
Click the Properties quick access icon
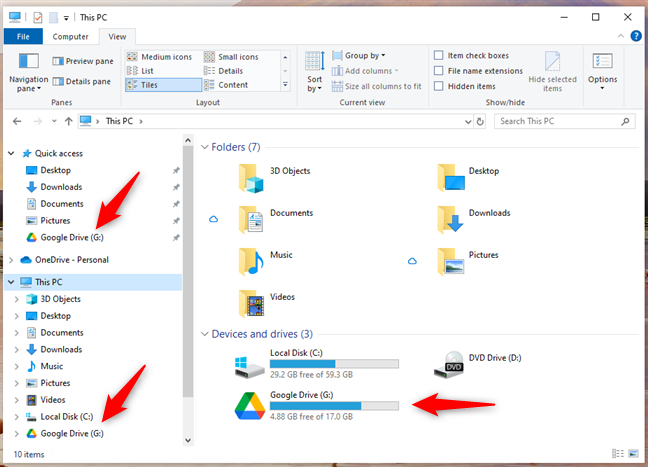[x=38, y=17]
